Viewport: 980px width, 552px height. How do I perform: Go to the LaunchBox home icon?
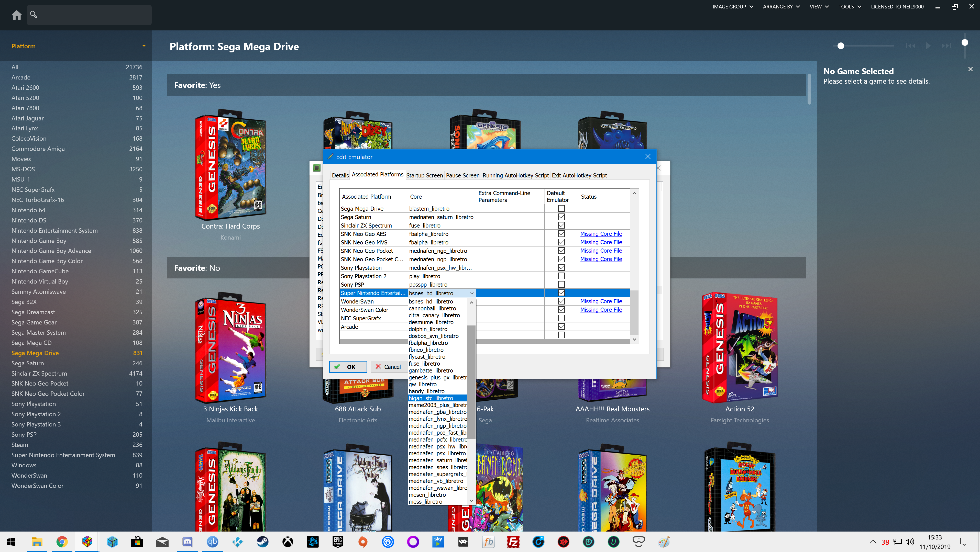16,15
